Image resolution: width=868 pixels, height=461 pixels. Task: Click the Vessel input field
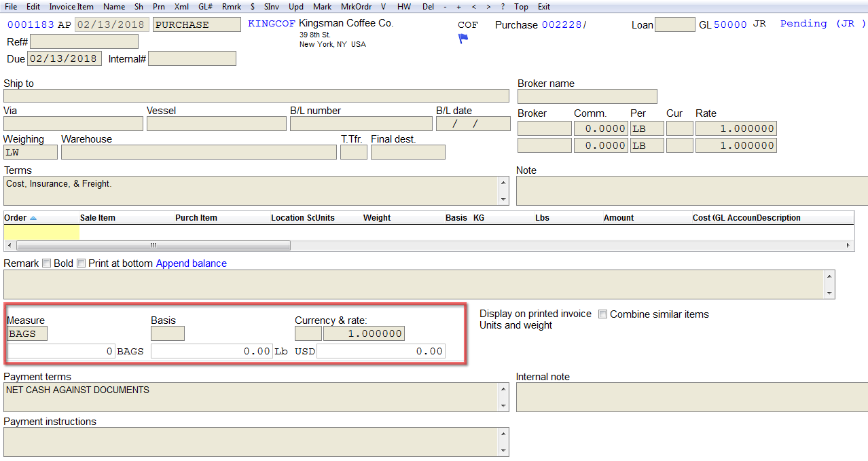(217, 124)
